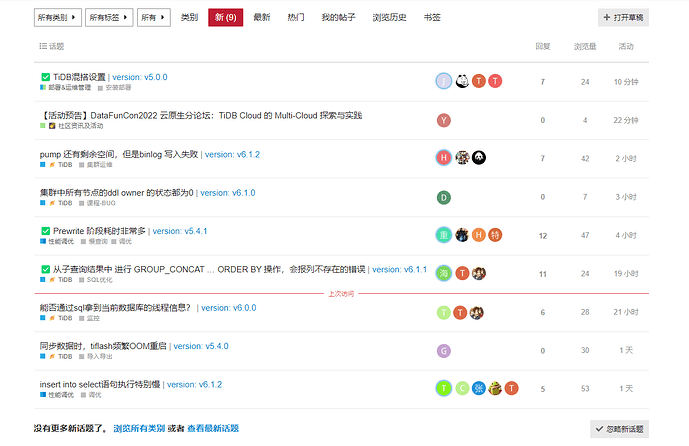Open 社区资讯及活动 category link

[72, 126]
